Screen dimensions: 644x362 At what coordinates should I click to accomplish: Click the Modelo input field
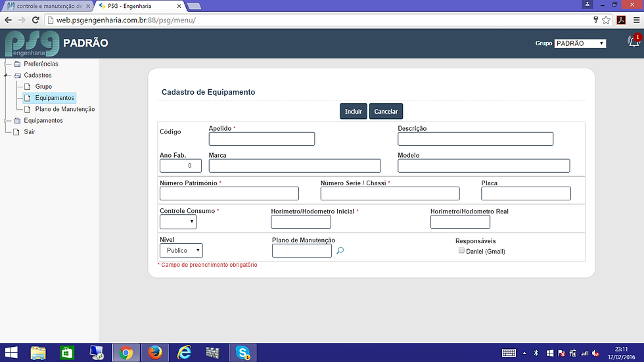[484, 166]
